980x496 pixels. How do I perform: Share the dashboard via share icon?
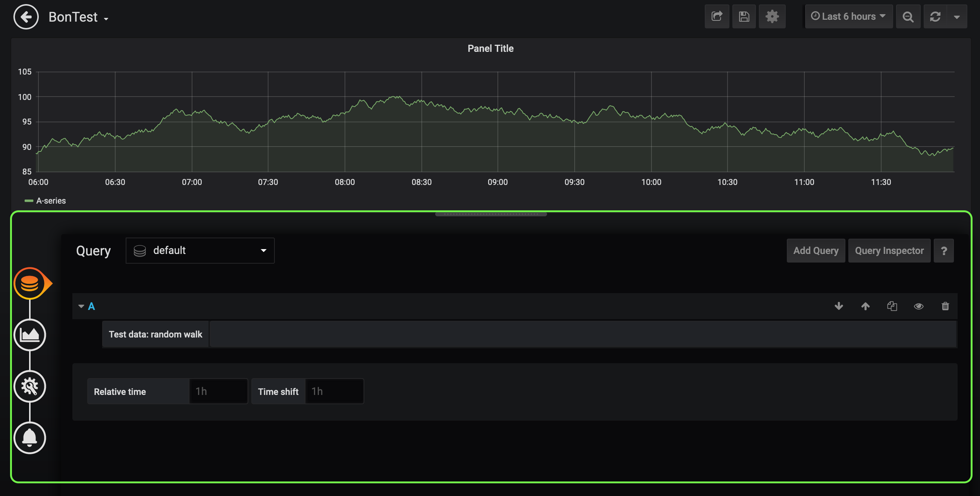(x=717, y=16)
